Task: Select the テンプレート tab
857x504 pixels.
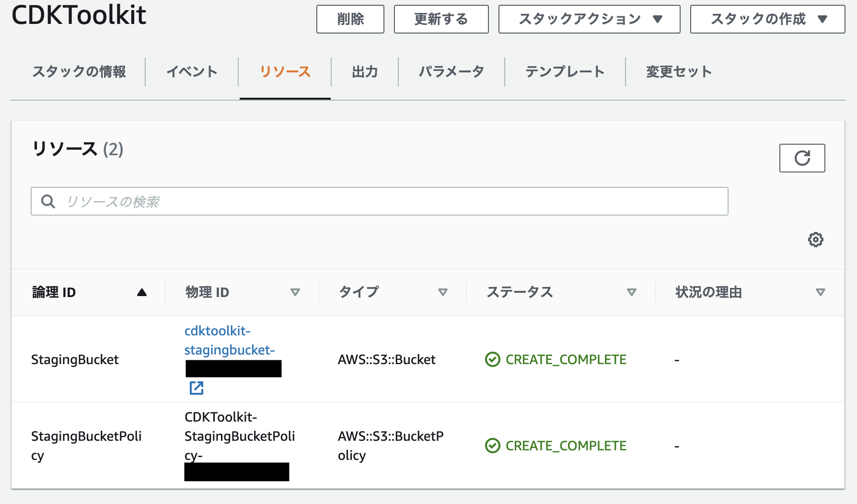Action: pyautogui.click(x=564, y=72)
